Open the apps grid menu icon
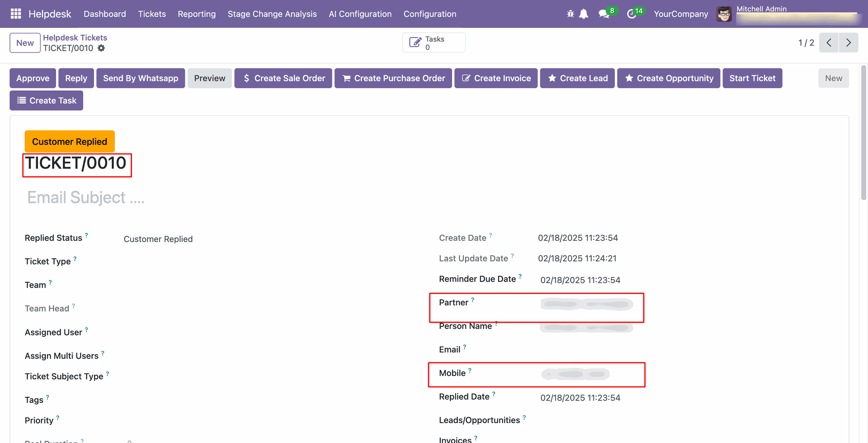868x443 pixels. 16,14
